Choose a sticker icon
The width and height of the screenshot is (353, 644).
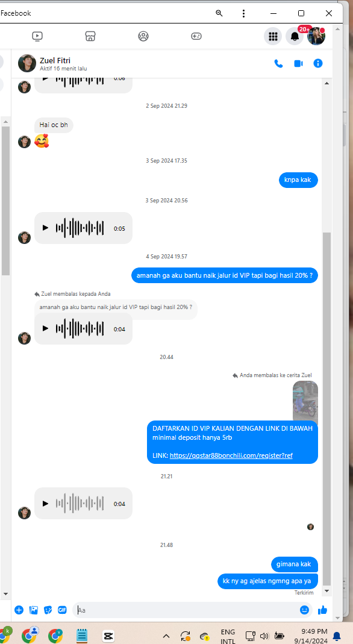(48, 610)
